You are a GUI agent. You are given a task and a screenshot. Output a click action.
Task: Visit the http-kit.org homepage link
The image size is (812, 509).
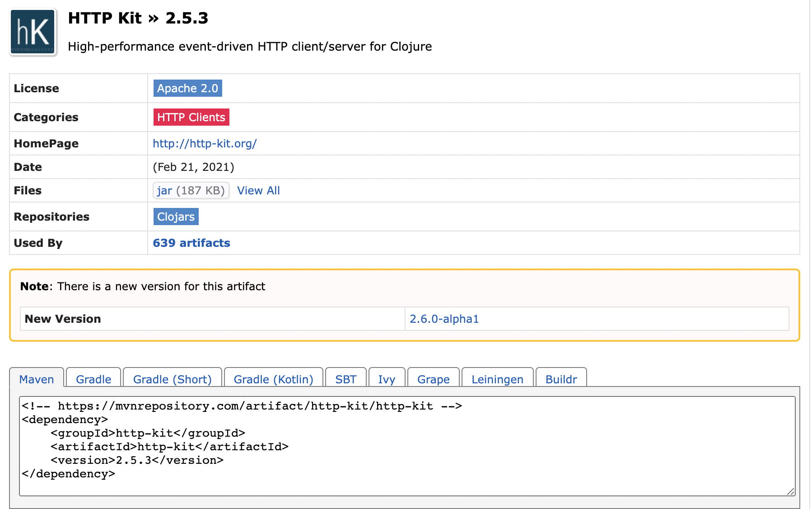pyautogui.click(x=205, y=144)
